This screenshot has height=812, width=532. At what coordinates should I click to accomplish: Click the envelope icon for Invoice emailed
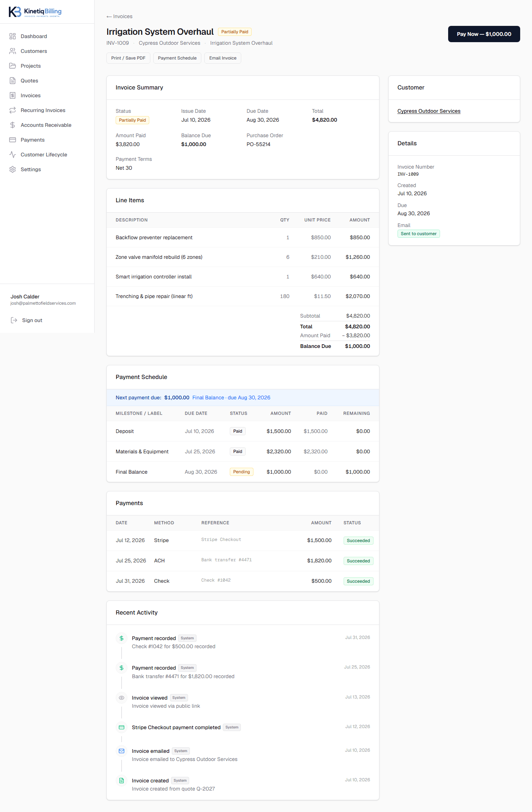[x=122, y=751]
